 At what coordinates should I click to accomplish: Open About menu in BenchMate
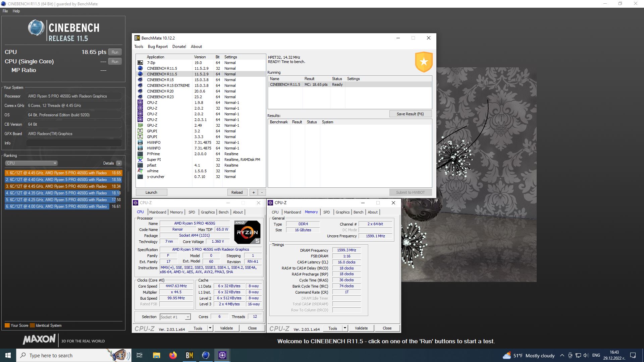[196, 47]
